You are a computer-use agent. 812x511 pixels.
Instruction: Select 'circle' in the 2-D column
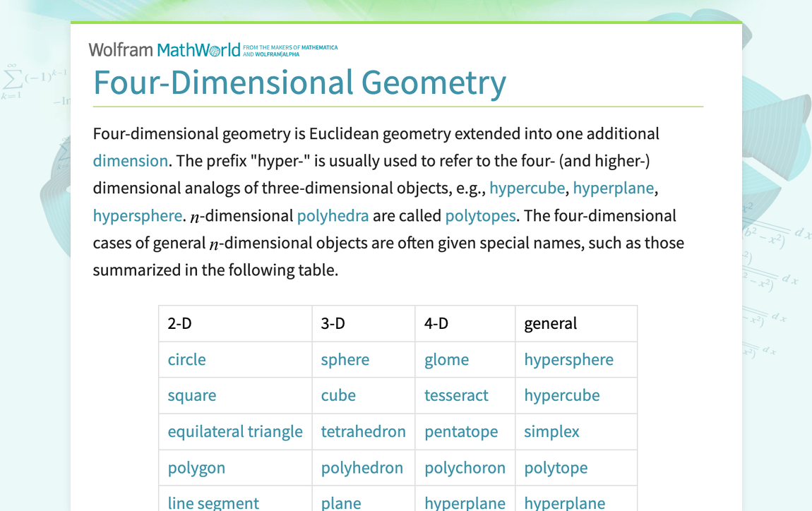187,359
